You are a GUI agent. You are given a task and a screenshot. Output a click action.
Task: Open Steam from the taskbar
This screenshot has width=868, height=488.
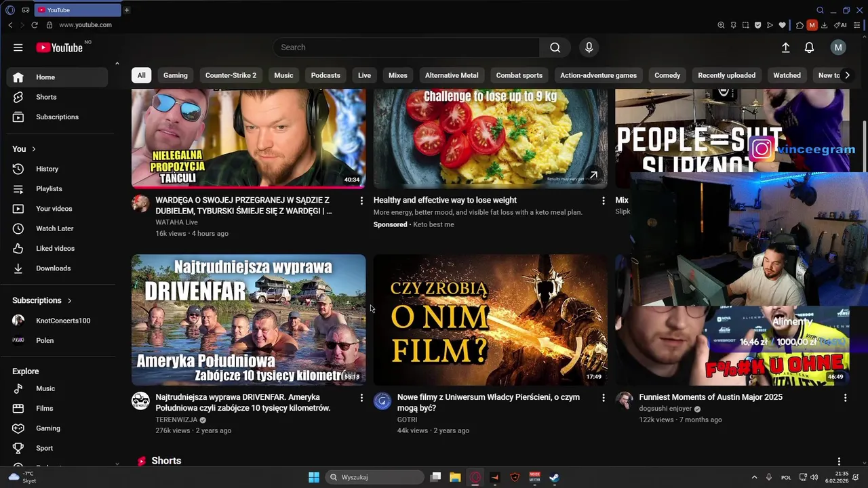554,477
